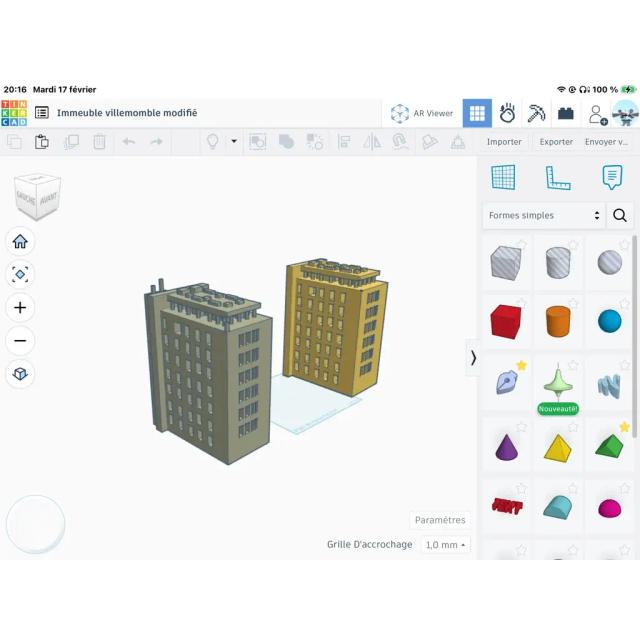This screenshot has width=640, height=640.
Task: Click the view cube to reorient
Action: coord(37,197)
